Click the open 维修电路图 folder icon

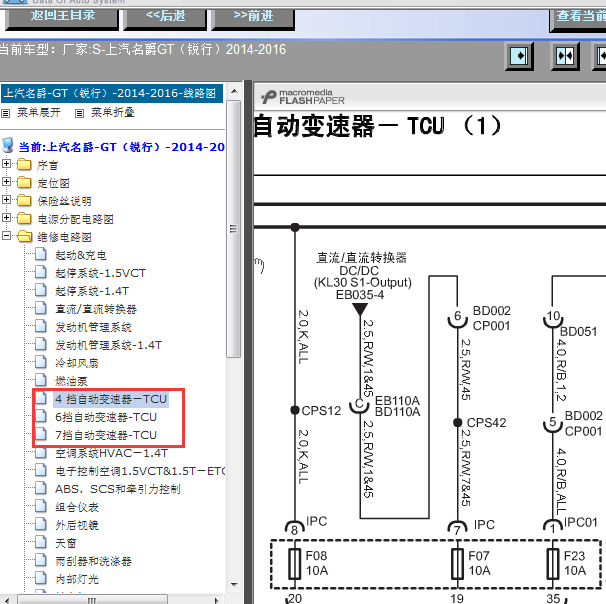pos(25,237)
